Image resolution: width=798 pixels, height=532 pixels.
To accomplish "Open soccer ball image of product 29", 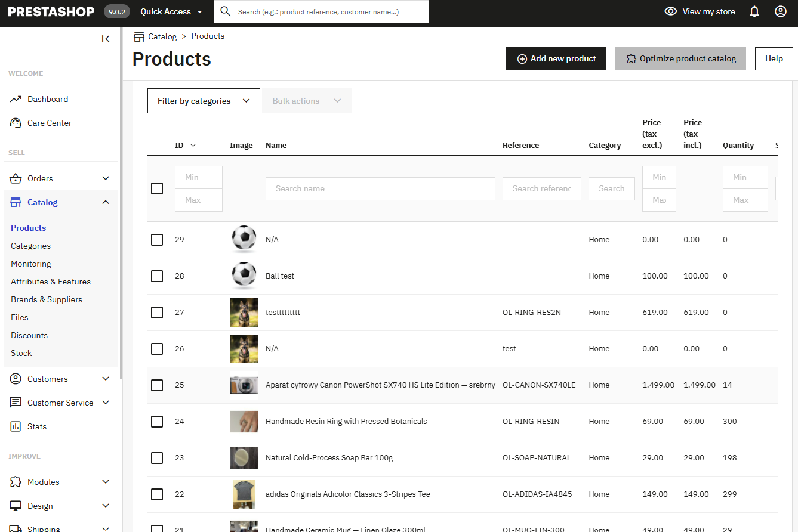I will pos(244,240).
